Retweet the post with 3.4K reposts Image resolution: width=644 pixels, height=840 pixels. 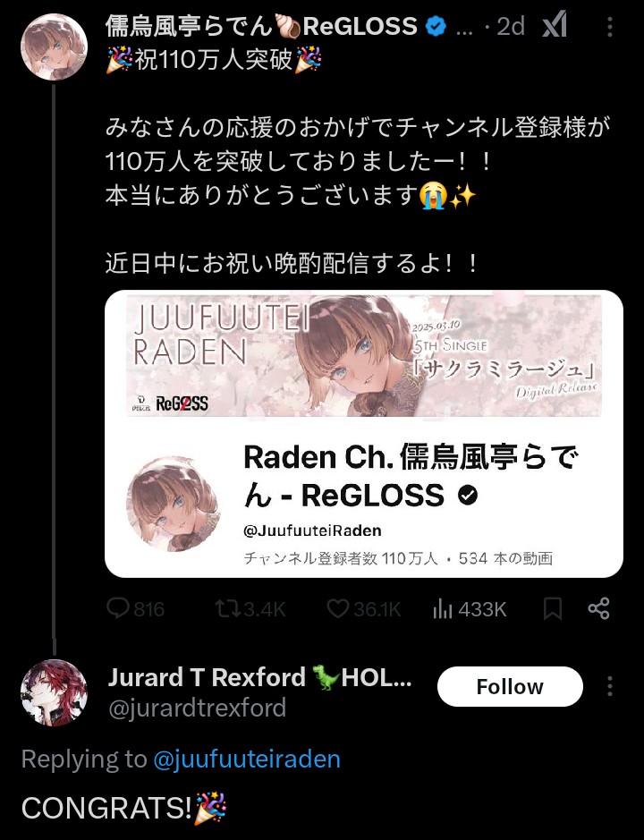(250, 608)
